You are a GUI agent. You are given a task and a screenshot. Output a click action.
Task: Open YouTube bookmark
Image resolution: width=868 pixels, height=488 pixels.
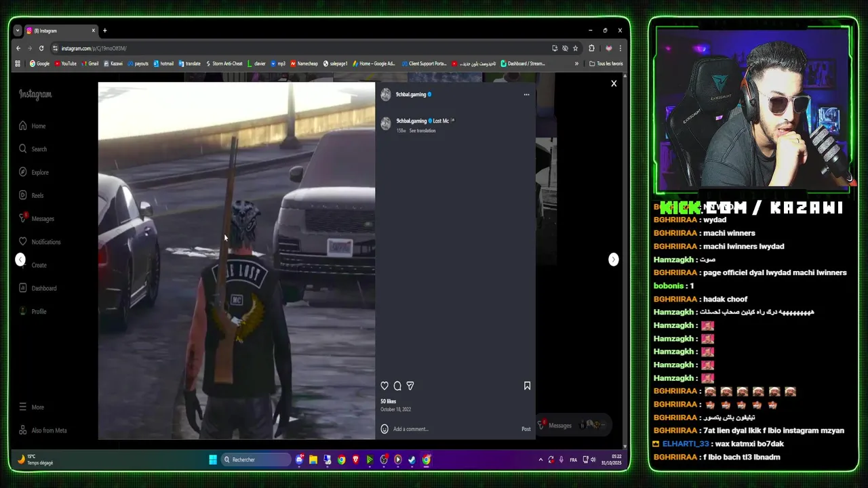pyautogui.click(x=66, y=64)
